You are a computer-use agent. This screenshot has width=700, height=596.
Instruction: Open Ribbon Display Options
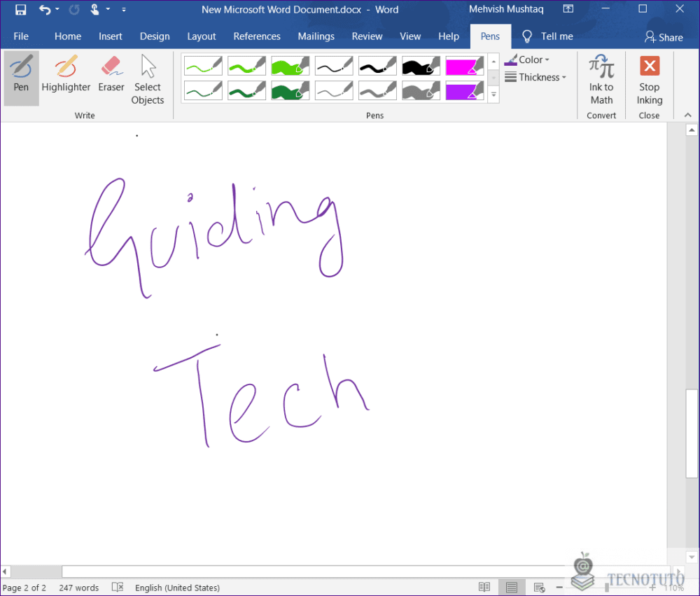point(568,9)
